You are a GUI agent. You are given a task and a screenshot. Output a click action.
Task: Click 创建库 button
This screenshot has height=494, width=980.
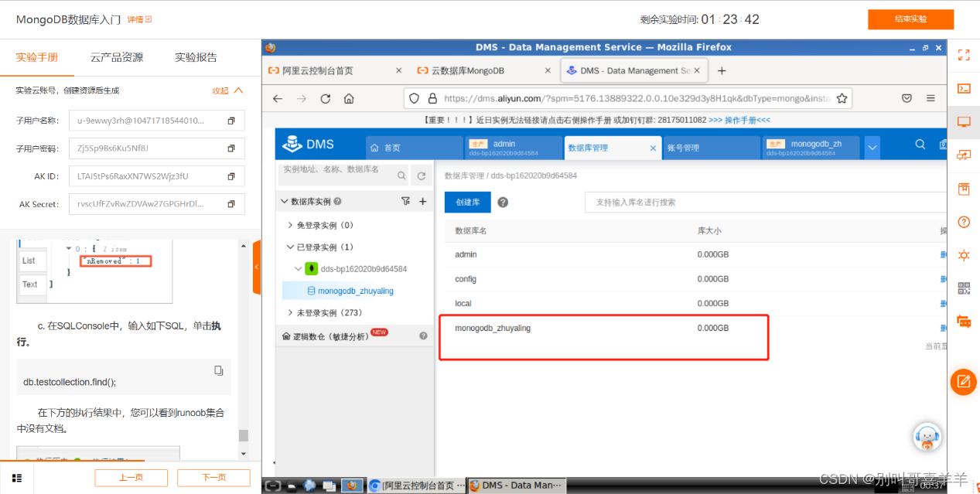[468, 203]
